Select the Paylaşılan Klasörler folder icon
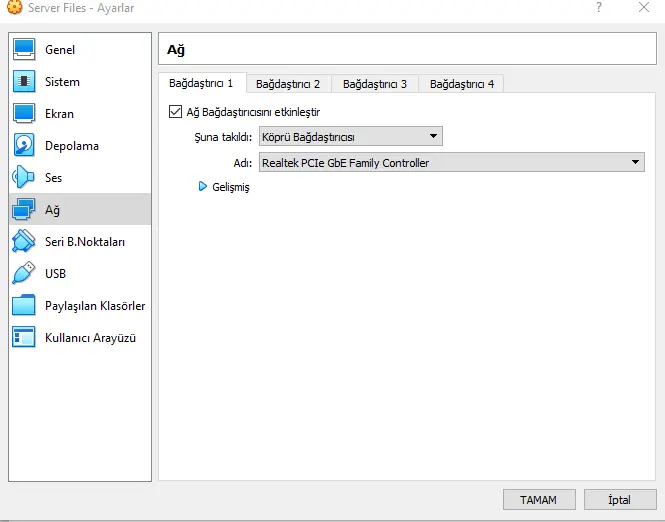665x522 pixels. (24, 306)
